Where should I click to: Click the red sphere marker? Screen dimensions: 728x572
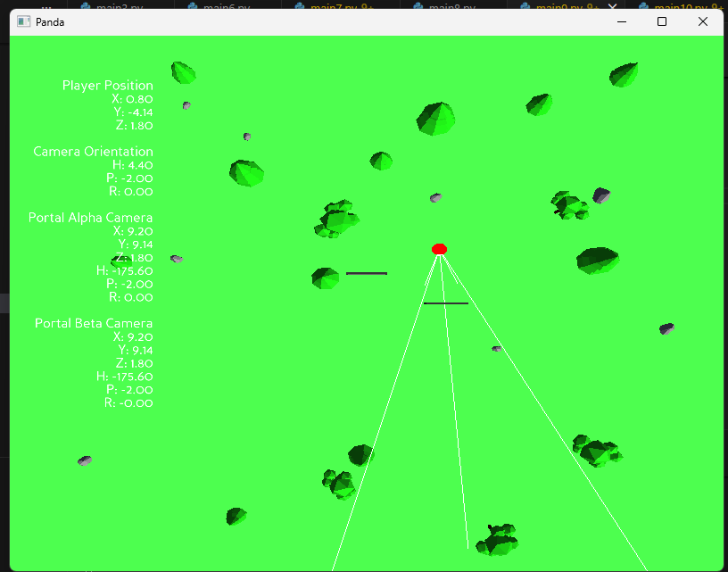(x=439, y=249)
